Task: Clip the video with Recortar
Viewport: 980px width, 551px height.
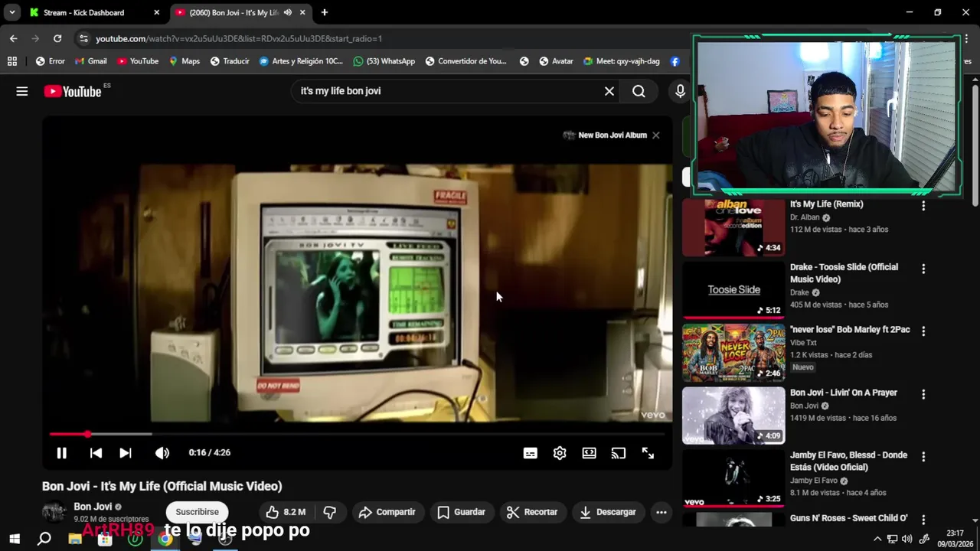Action: 532,512
